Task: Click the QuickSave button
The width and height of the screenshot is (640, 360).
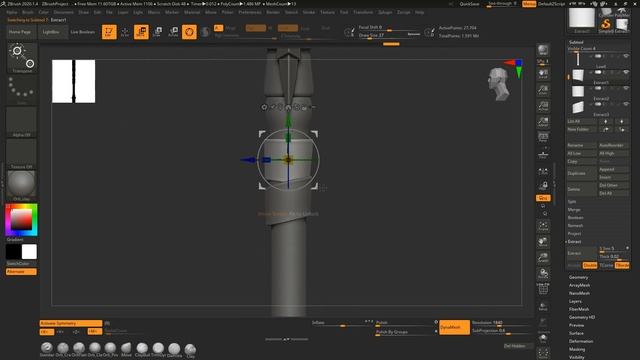Action: 469,4
